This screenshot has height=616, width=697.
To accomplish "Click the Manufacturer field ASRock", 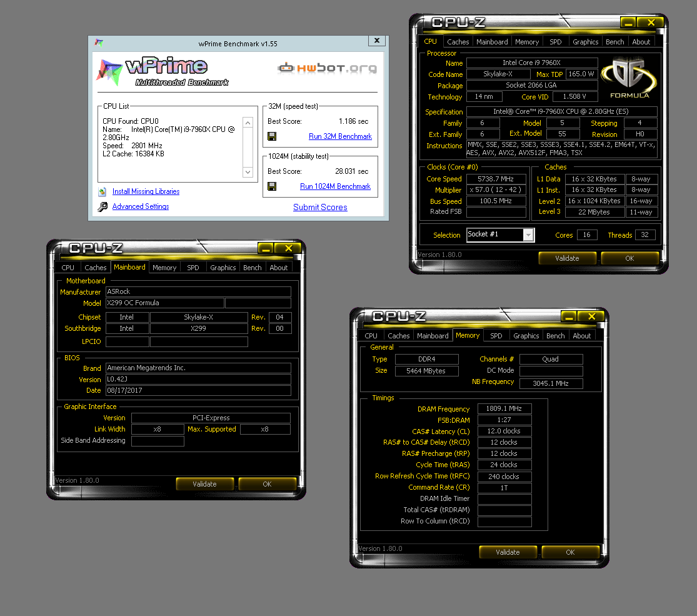I will pos(198,292).
